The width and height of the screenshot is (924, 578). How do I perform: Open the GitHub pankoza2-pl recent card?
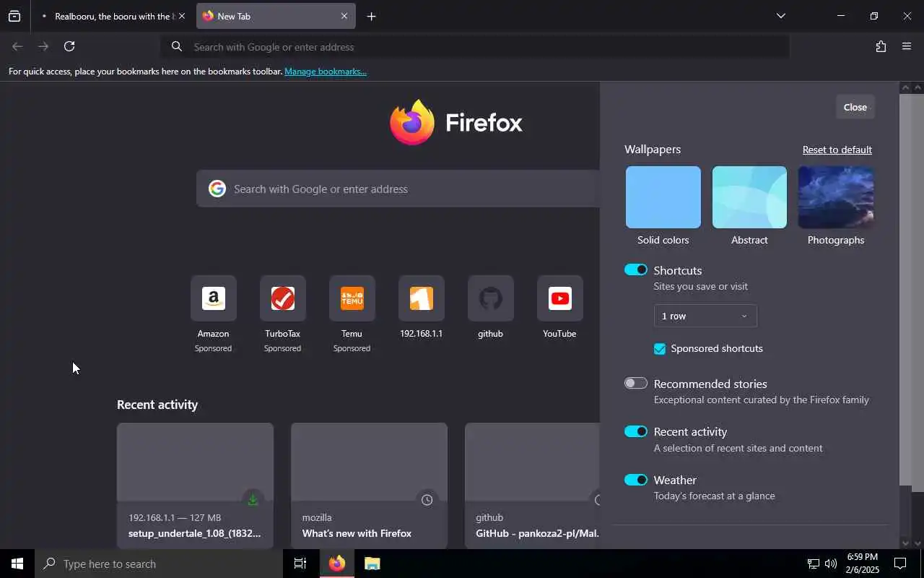coord(532,486)
